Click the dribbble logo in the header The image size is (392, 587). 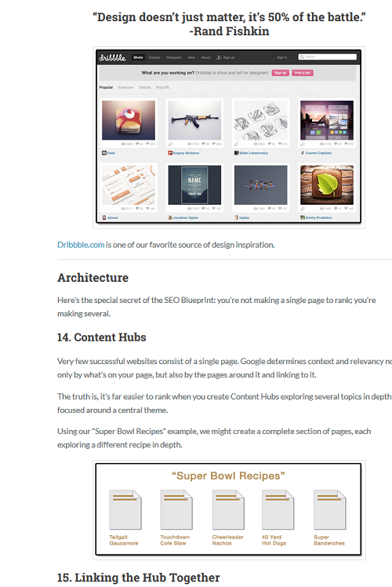[x=113, y=57]
